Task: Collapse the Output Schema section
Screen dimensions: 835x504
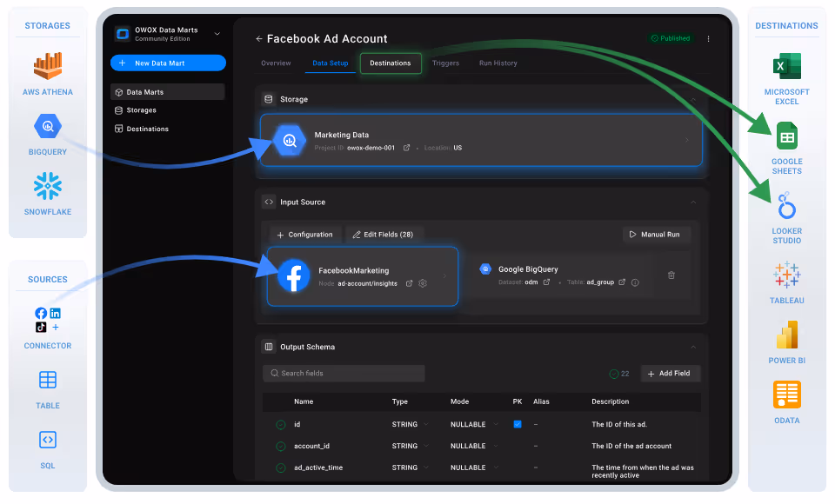Action: tap(693, 346)
